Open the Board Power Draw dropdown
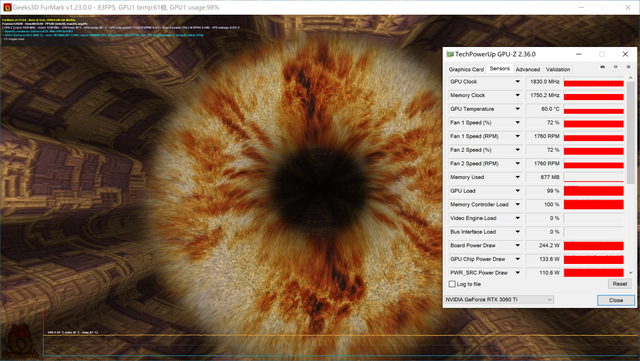The height and width of the screenshot is (361, 640). pyautogui.click(x=518, y=245)
